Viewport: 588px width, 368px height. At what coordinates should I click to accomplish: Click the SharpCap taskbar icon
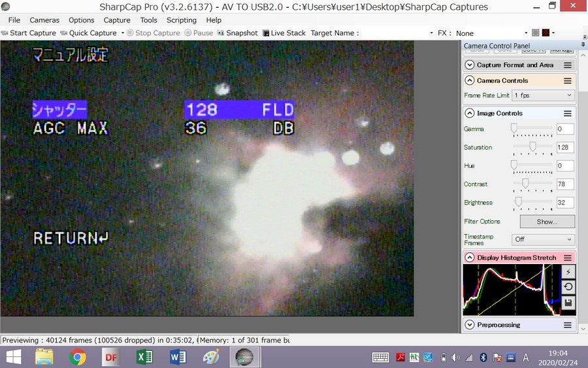pos(245,357)
